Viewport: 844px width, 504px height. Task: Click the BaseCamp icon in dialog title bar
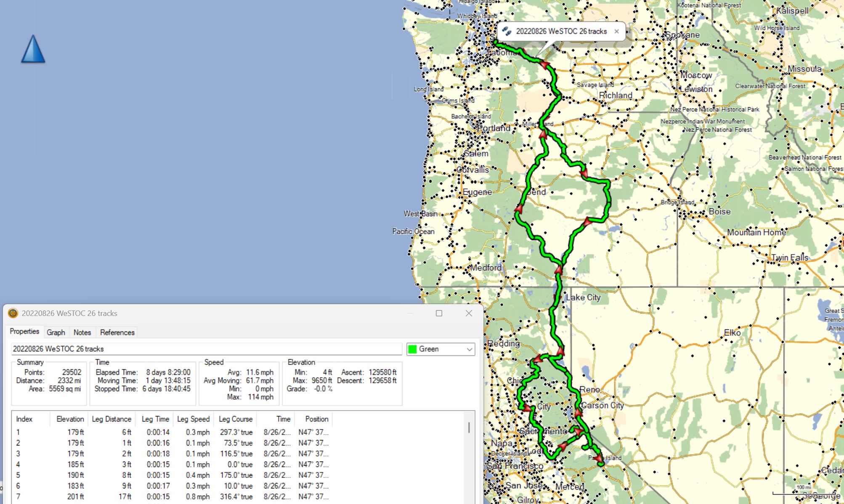pos(13,313)
